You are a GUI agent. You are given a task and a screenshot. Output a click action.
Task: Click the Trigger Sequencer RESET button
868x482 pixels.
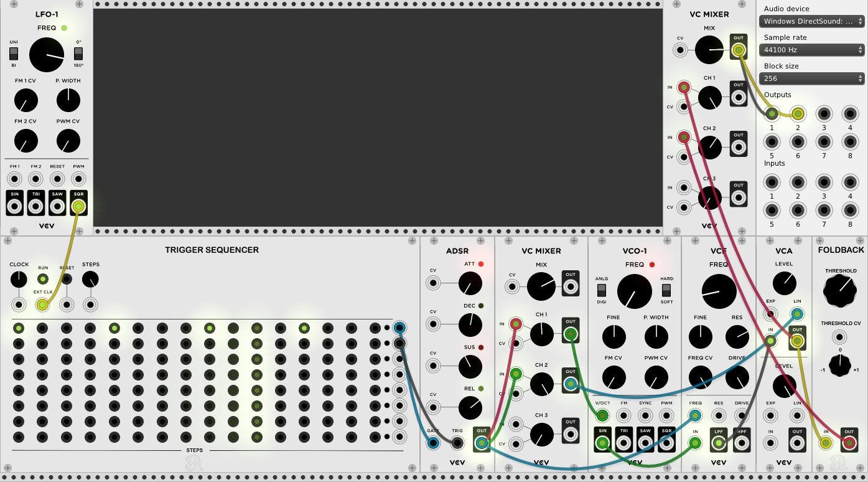point(67,279)
